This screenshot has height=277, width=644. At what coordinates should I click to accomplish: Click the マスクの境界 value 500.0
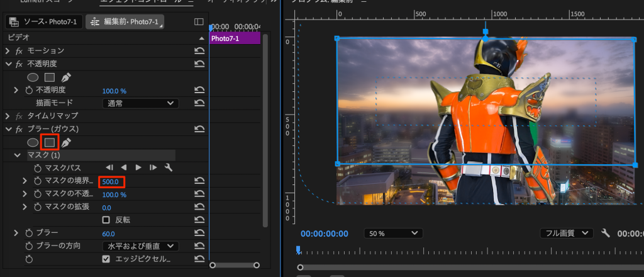pyautogui.click(x=111, y=182)
